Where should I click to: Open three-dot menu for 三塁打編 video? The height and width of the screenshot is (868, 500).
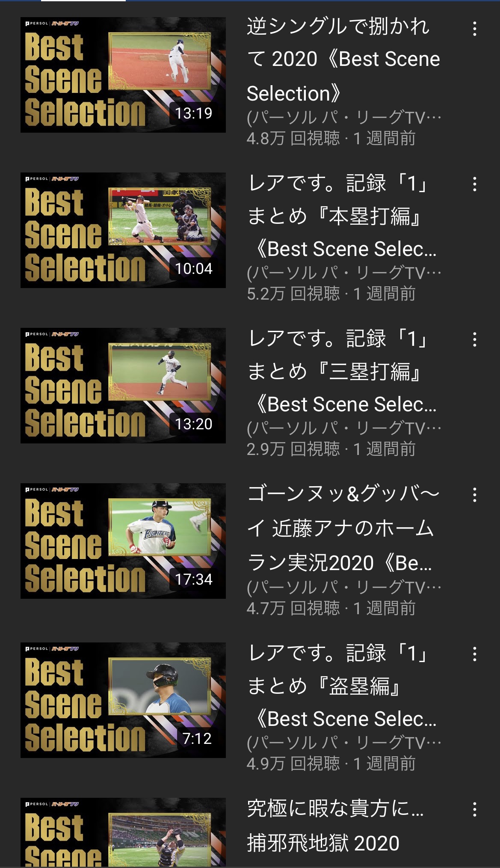click(474, 339)
